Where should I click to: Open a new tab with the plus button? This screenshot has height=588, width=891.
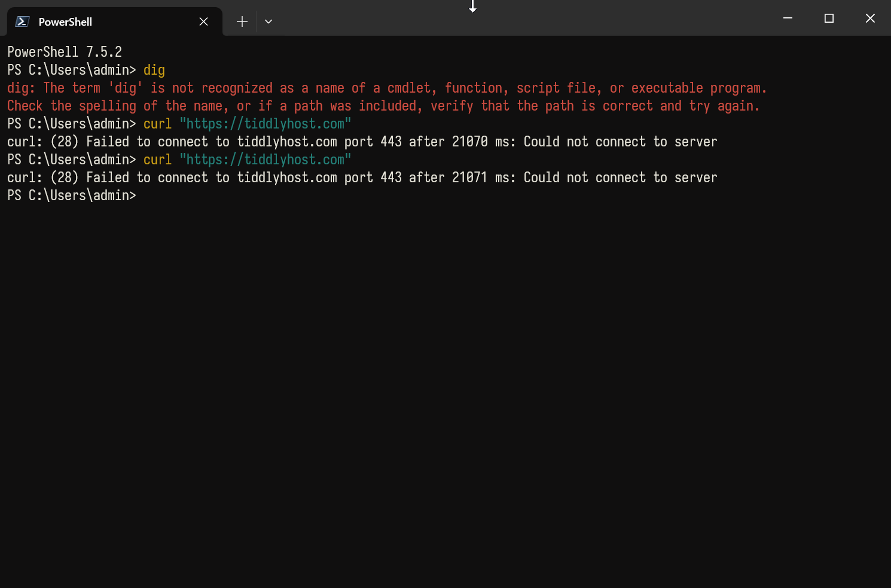(x=242, y=22)
